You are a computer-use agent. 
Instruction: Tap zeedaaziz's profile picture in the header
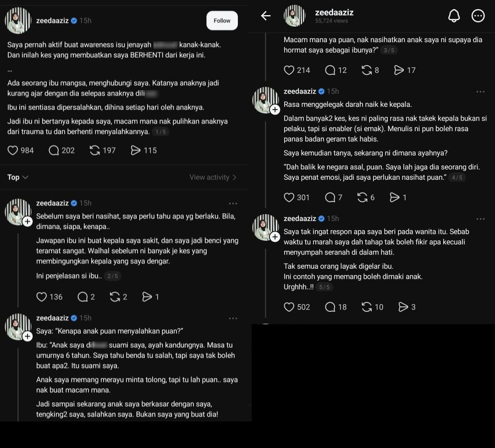pos(294,16)
